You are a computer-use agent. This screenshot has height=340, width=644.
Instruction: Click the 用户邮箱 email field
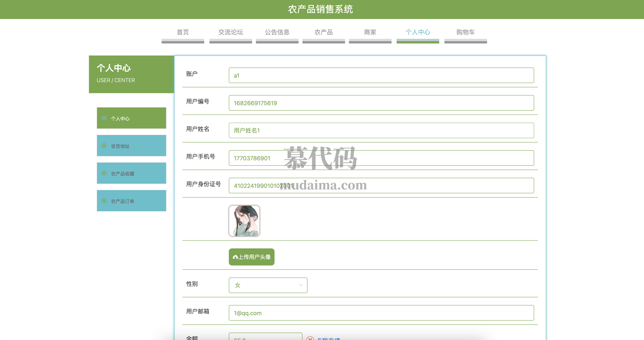(381, 313)
